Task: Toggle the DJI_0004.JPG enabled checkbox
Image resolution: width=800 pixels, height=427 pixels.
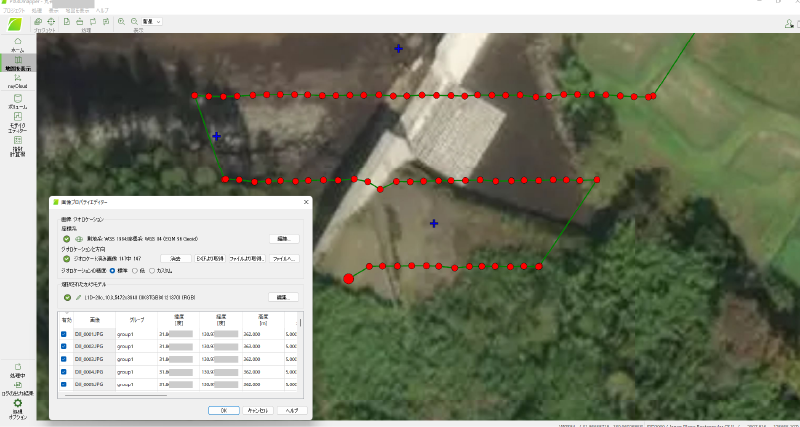Action: click(64, 372)
